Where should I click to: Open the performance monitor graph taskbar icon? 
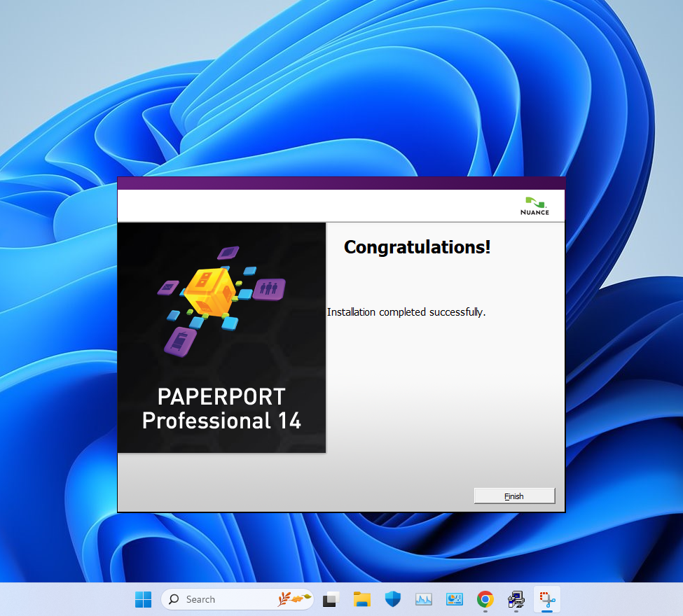pyautogui.click(x=423, y=599)
